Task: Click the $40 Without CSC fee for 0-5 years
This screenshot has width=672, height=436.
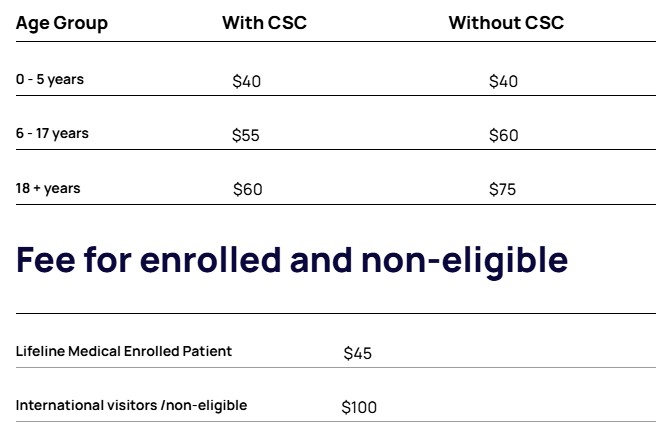Action: (503, 81)
